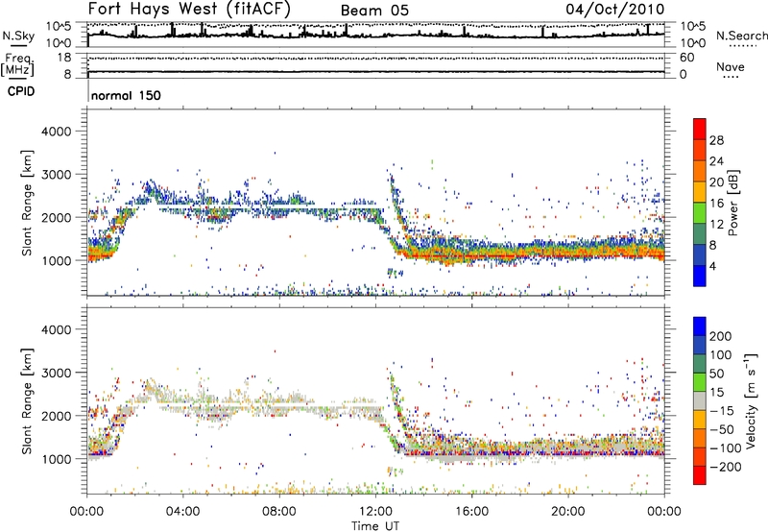This screenshot has height=532, width=768.
Task: Click the velocity panel 'Slant Range [km]' label
Action: tap(27, 400)
